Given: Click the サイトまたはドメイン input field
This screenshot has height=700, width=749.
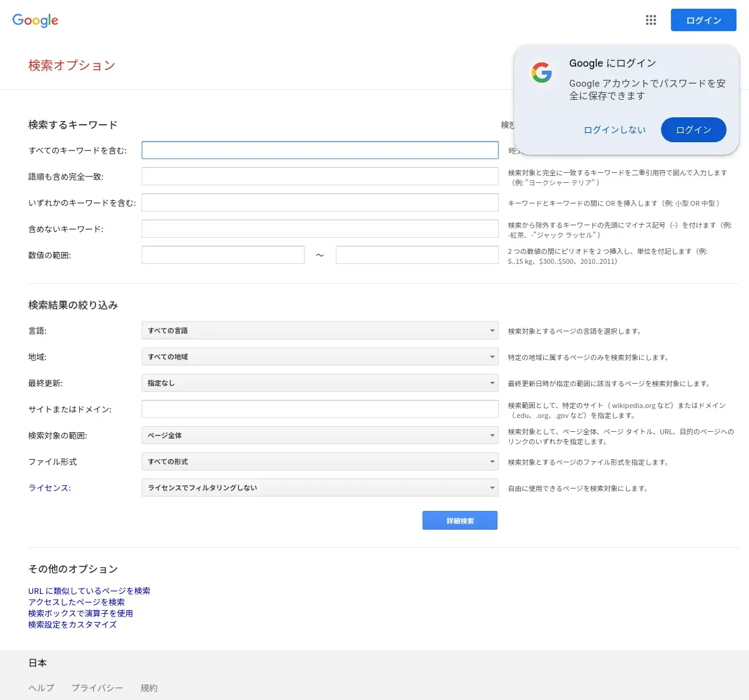Looking at the screenshot, I should coord(320,409).
